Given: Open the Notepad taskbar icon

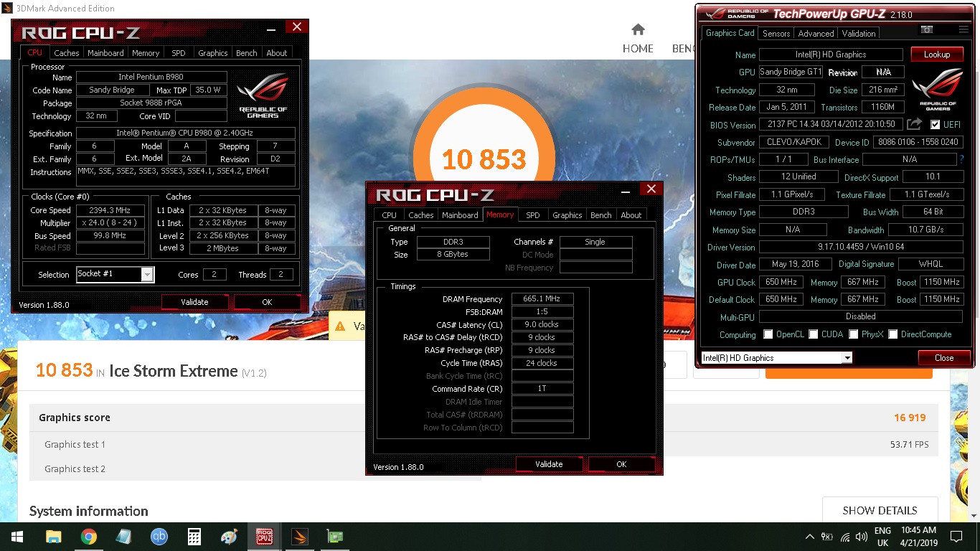Looking at the screenshot, I should pos(123,536).
